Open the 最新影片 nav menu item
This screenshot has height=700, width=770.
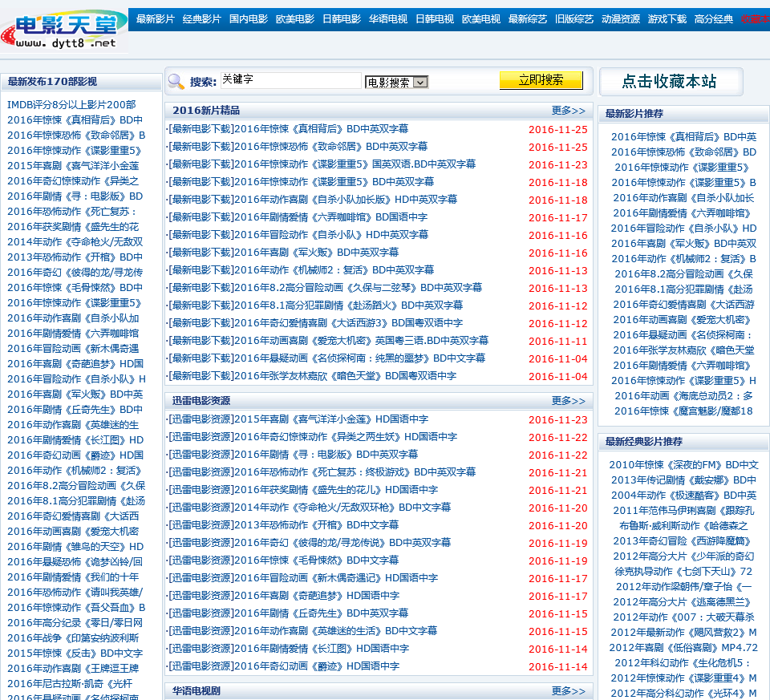coord(155,19)
